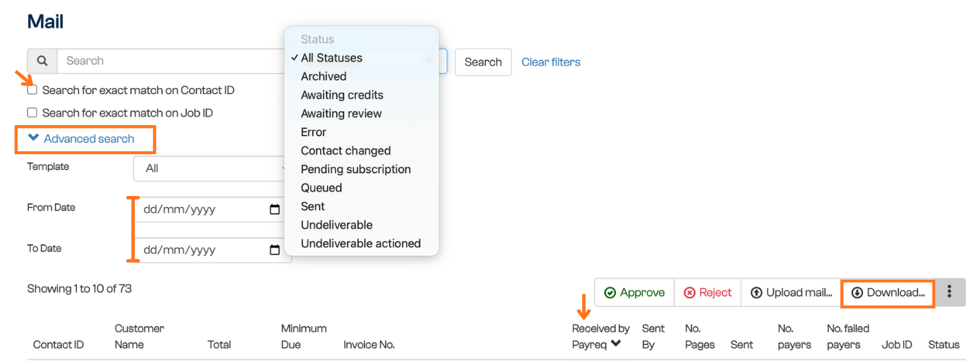Image resolution: width=980 pixels, height=361 pixels.
Task: Click the To Date input field
Action: 212,250
